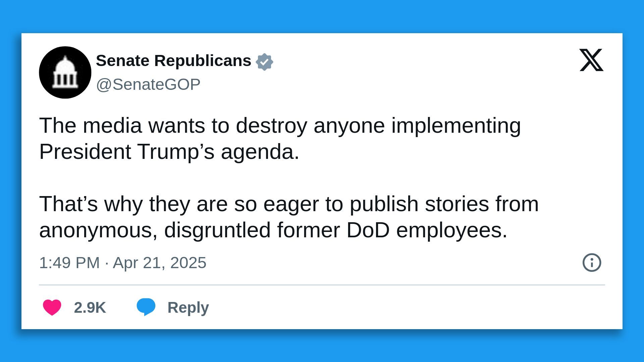
Task: Select the verified badge next to Senate Republicans
Action: point(265,61)
